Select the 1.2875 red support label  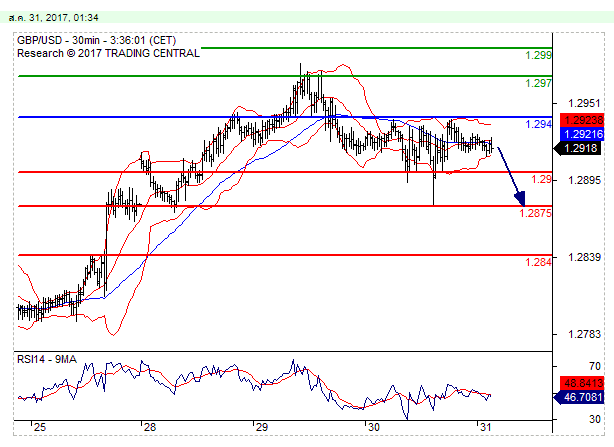click(x=536, y=213)
